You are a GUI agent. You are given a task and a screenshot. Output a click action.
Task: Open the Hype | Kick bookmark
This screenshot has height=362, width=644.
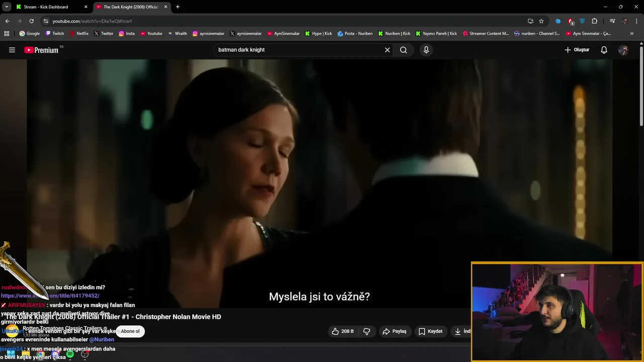(x=318, y=34)
